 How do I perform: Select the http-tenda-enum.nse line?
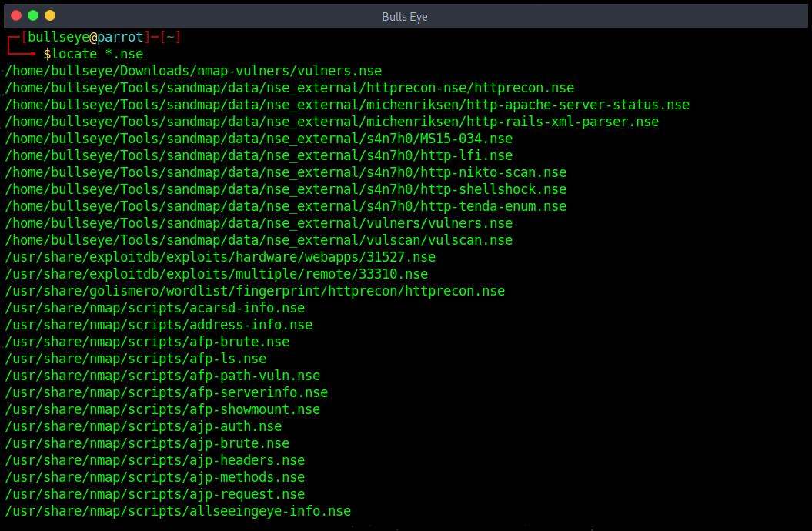tap(285, 205)
